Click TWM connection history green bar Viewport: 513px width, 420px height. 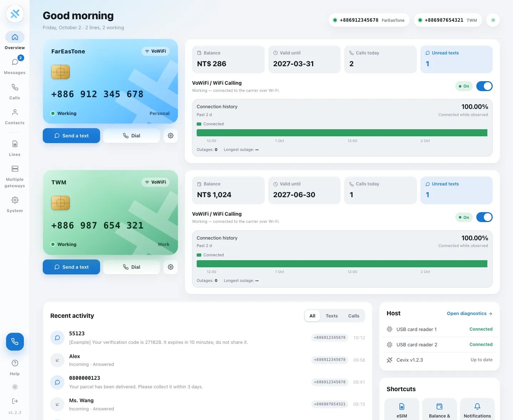click(342, 264)
